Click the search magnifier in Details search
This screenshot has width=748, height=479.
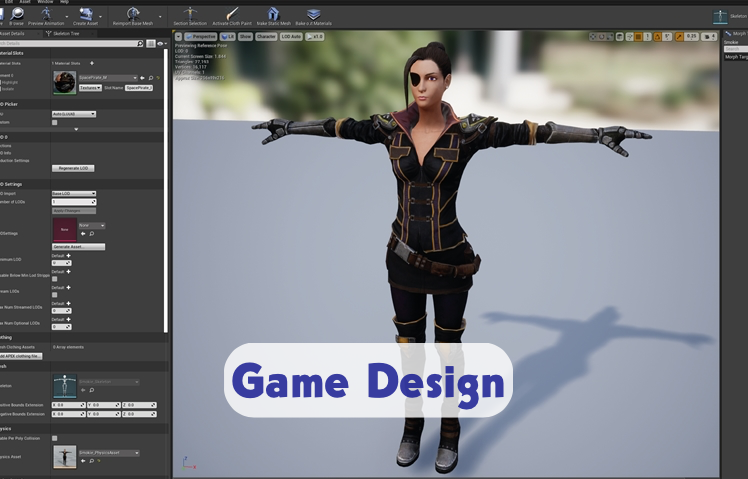[140, 43]
